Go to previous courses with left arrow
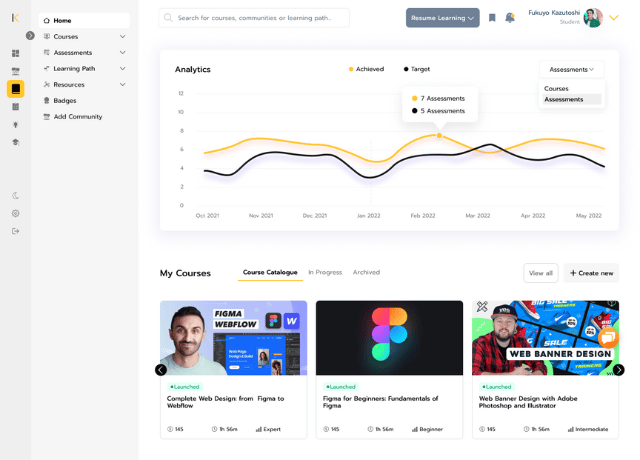This screenshot has width=640, height=460. [x=161, y=370]
